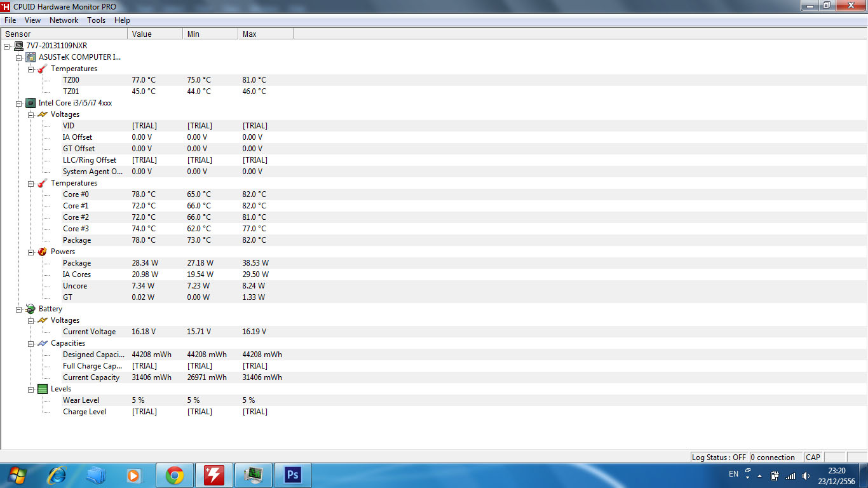Screen dimensions: 868x488
Task: Click the 0 connection status panel
Action: [776, 457]
